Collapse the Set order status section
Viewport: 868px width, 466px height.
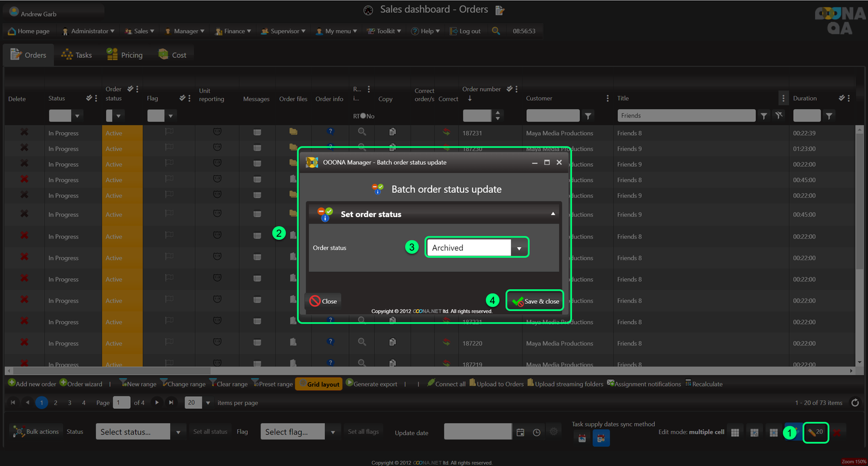[x=553, y=214]
